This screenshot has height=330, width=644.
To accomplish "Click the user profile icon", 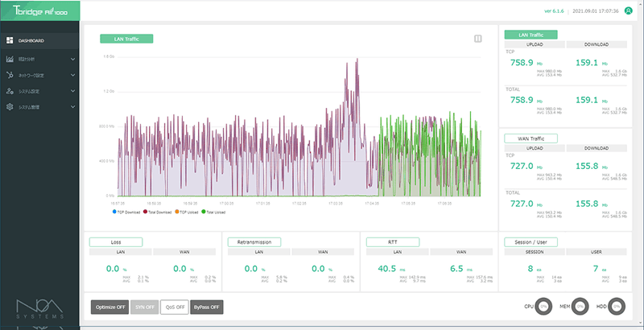I will [x=628, y=11].
